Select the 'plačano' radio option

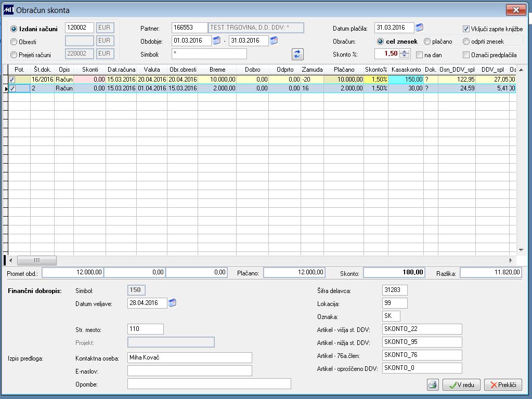[x=427, y=42]
